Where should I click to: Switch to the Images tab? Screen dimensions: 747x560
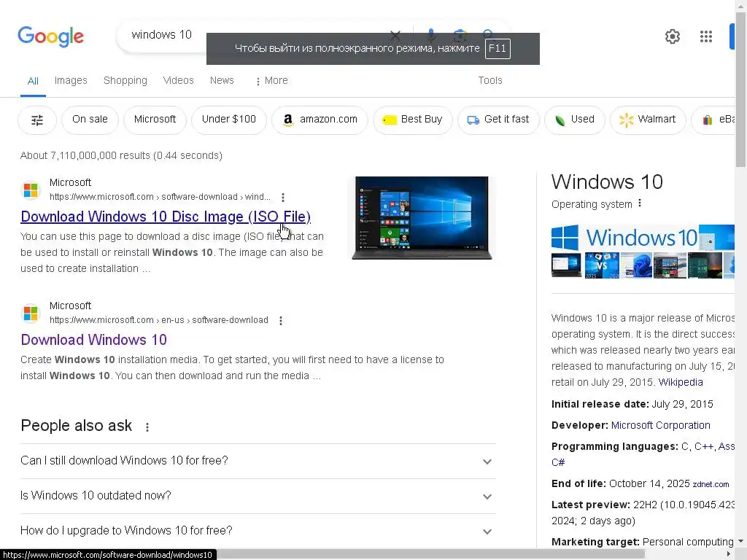point(71,80)
